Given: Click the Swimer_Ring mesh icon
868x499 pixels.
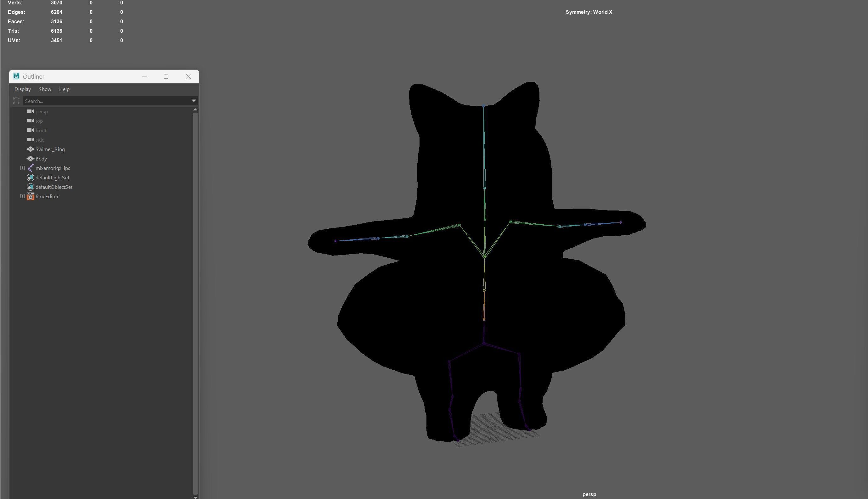Looking at the screenshot, I should click(31, 149).
